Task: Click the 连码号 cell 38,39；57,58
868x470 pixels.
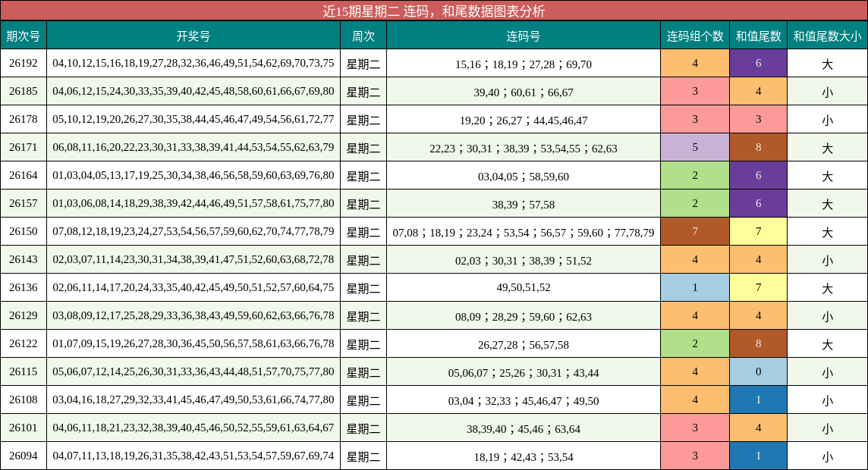Action: click(523, 205)
